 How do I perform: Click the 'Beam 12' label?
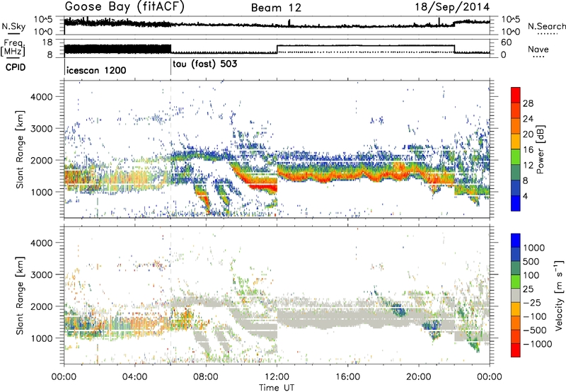point(276,8)
